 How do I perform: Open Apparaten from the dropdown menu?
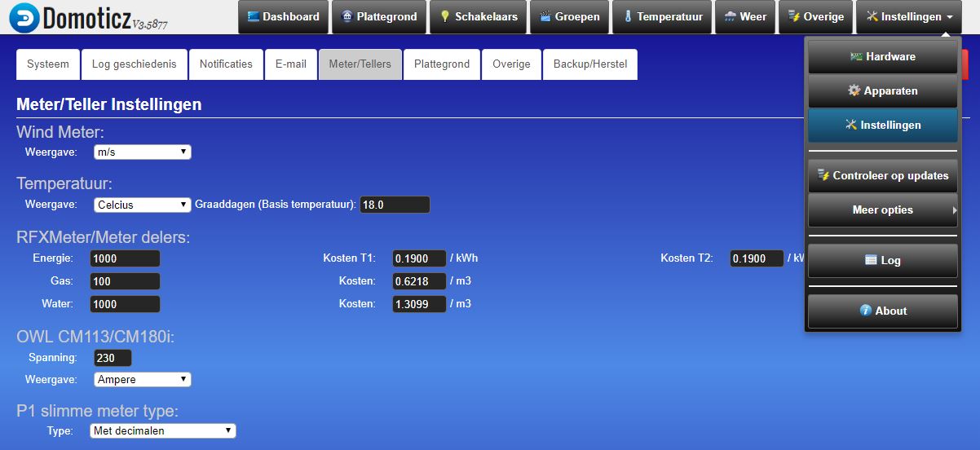point(882,91)
